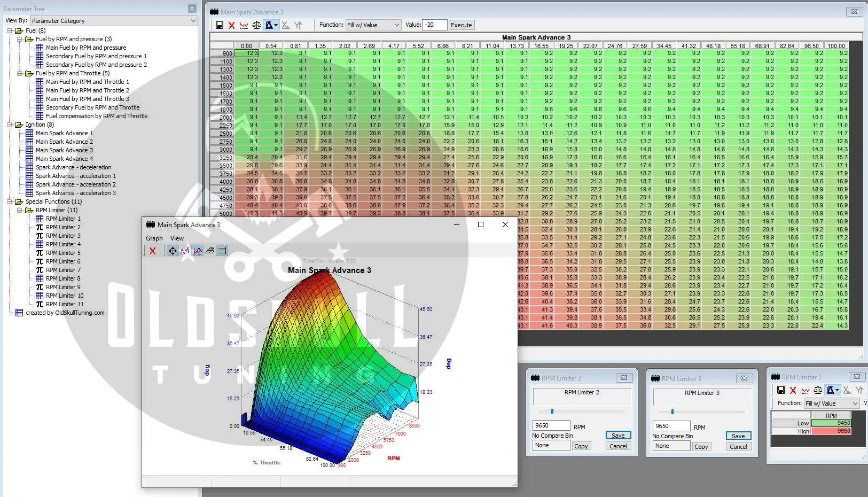Click the Value input field containing -20

[x=434, y=25]
